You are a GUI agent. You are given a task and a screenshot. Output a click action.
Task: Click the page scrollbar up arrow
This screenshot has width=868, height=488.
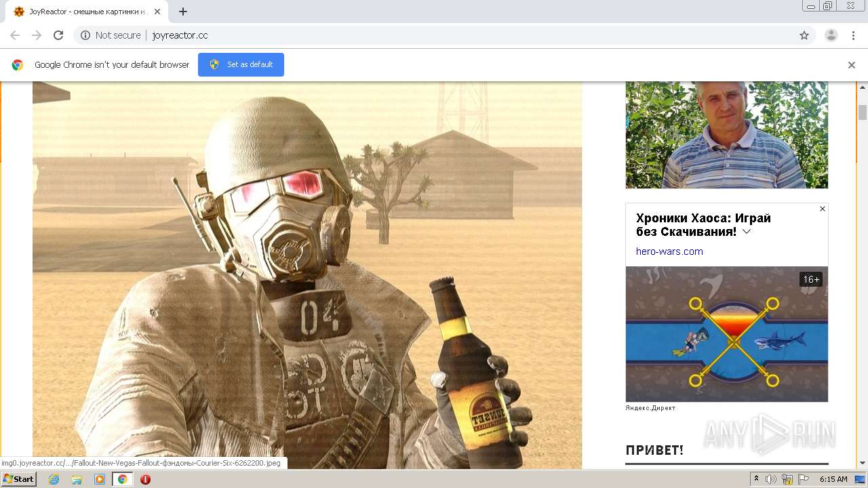863,87
